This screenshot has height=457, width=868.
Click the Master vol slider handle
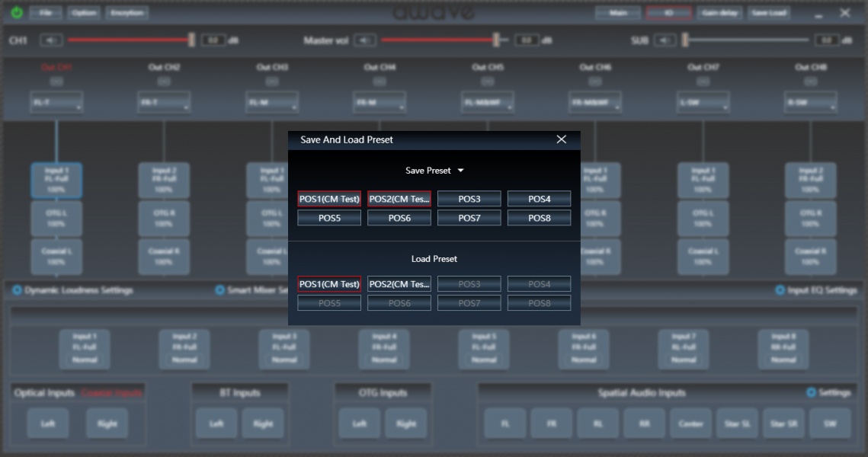496,40
